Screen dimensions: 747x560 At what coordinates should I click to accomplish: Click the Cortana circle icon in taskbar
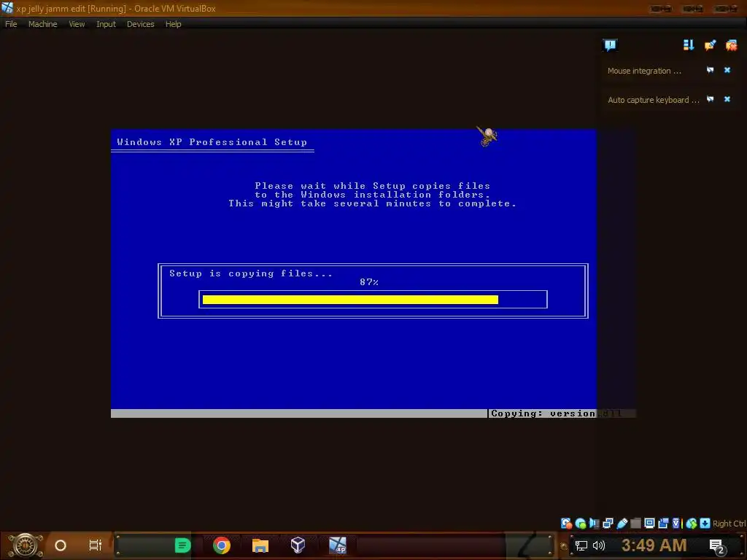61,545
